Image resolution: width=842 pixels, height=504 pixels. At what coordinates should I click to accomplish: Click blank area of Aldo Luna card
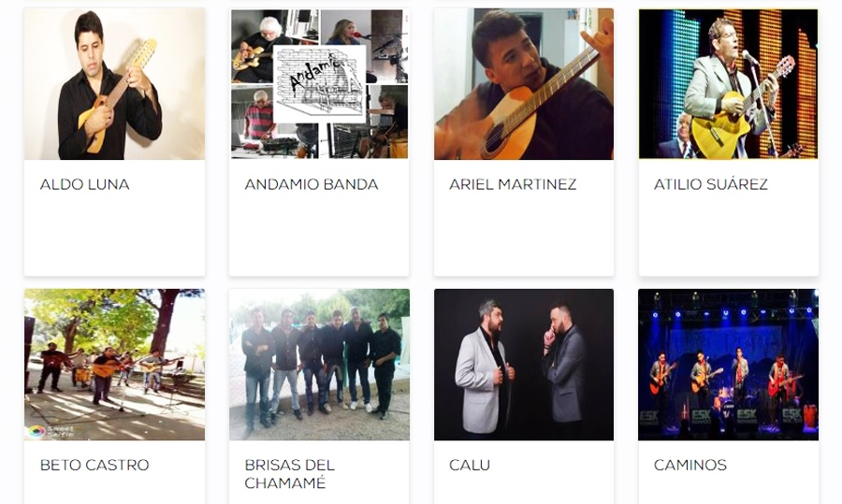114,237
